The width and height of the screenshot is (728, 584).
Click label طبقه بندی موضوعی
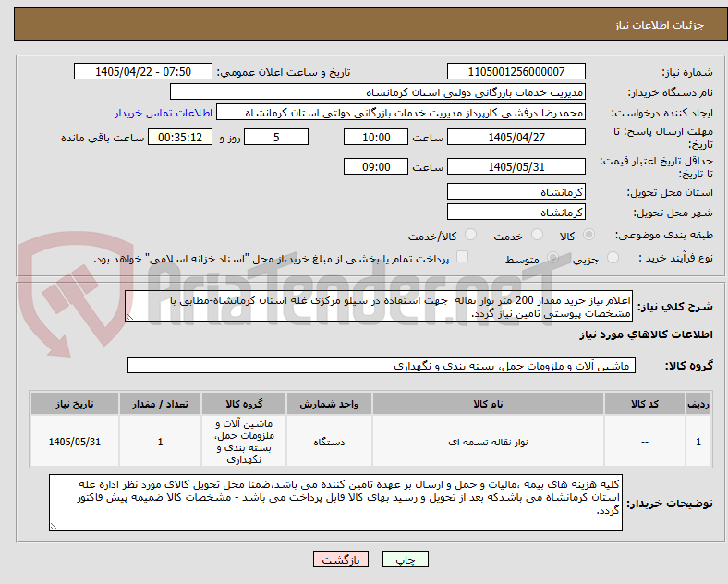click(664, 236)
